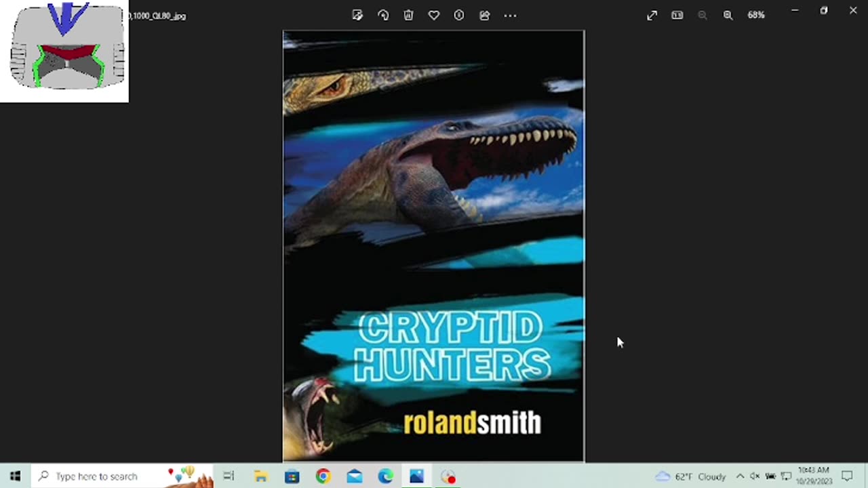Open the notification center icon
Viewport: 868px width, 488px height.
pos(846,476)
